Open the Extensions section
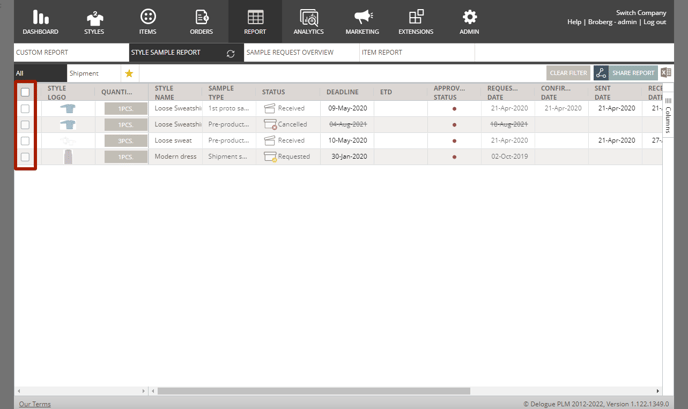The image size is (688, 409). (416, 22)
